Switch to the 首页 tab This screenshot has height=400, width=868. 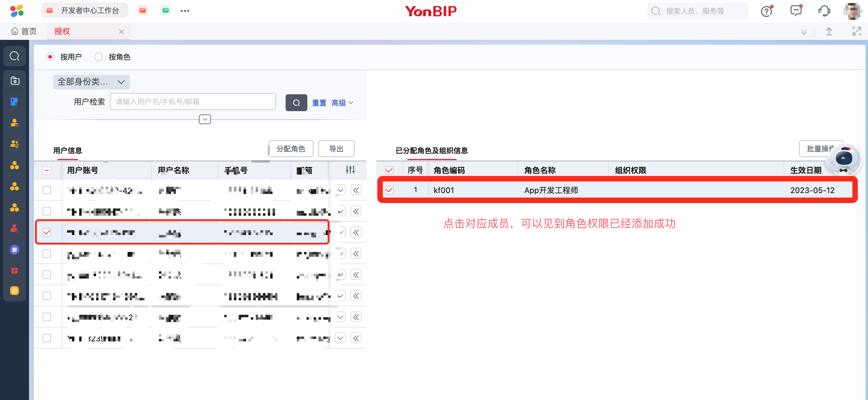pos(24,31)
